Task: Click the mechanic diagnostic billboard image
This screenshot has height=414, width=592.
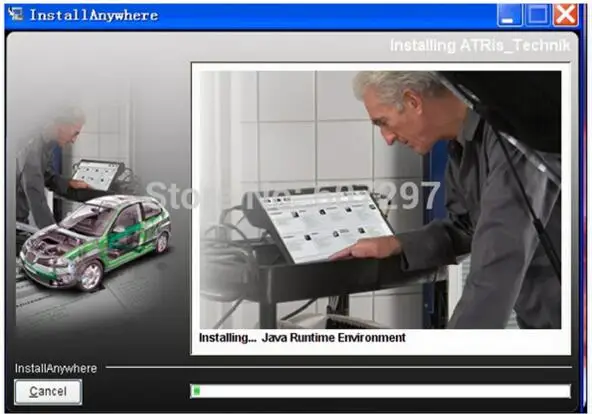Action: (x=380, y=200)
